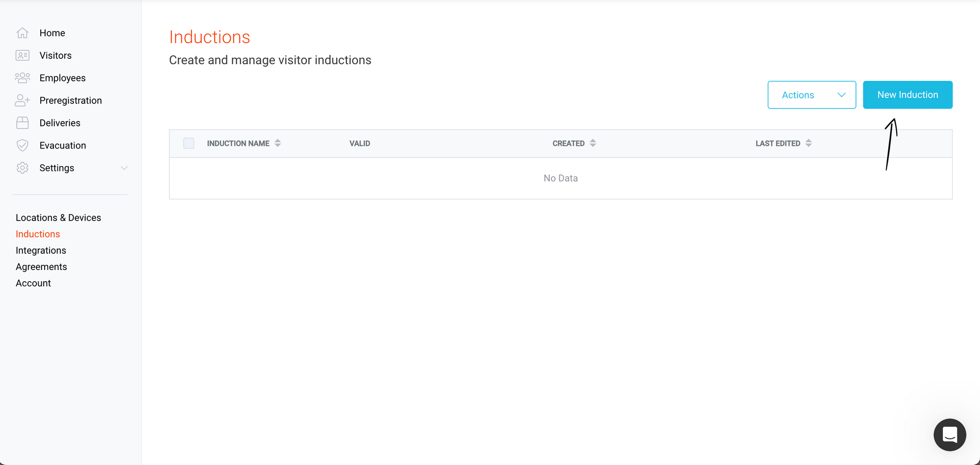Select Inductions in the settings menu
Screen dimensions: 980x465
pos(38,234)
